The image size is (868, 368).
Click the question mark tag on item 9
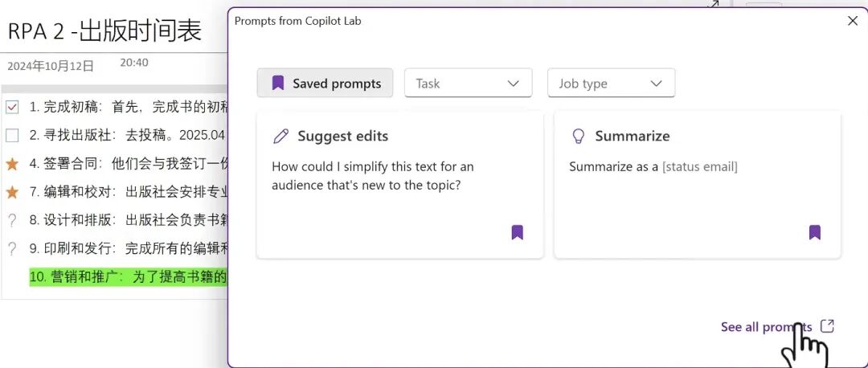(12, 248)
